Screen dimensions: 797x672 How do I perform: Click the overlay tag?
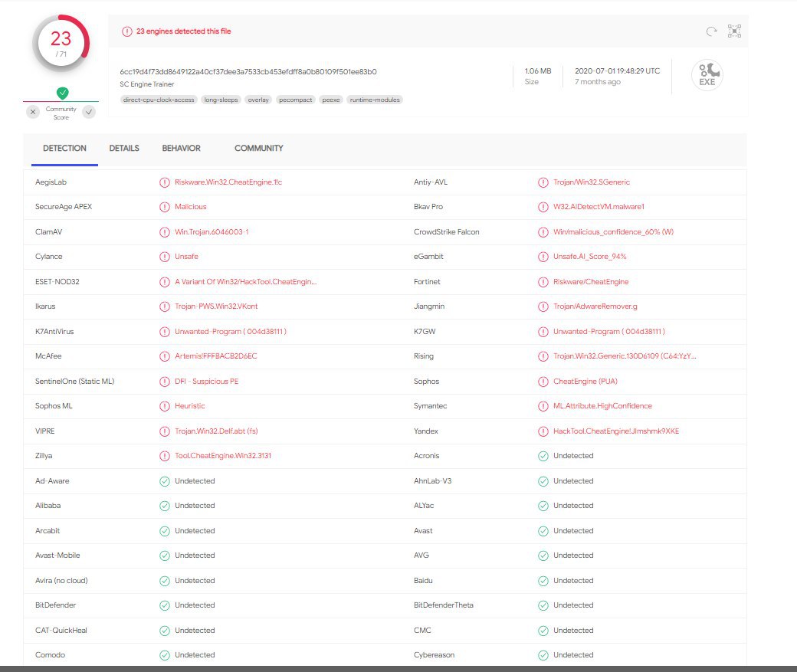[x=258, y=100]
